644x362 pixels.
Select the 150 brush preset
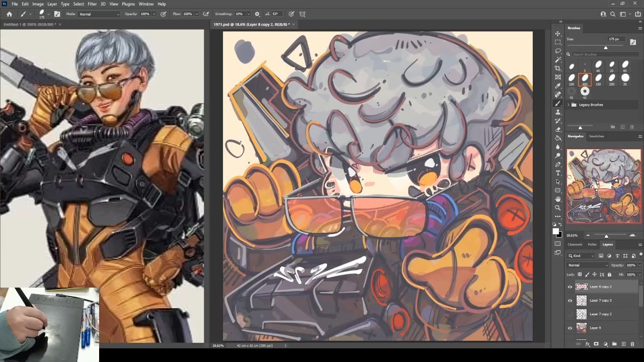(598, 79)
